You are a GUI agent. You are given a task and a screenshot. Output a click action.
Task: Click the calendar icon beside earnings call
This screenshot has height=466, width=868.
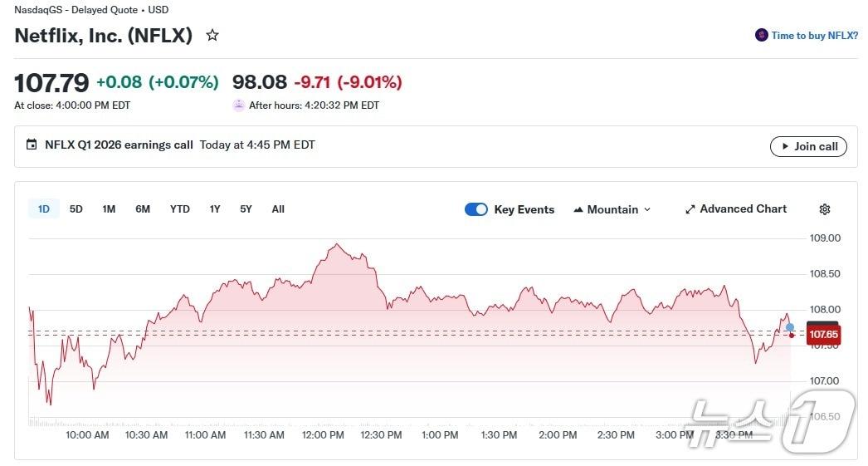point(32,145)
